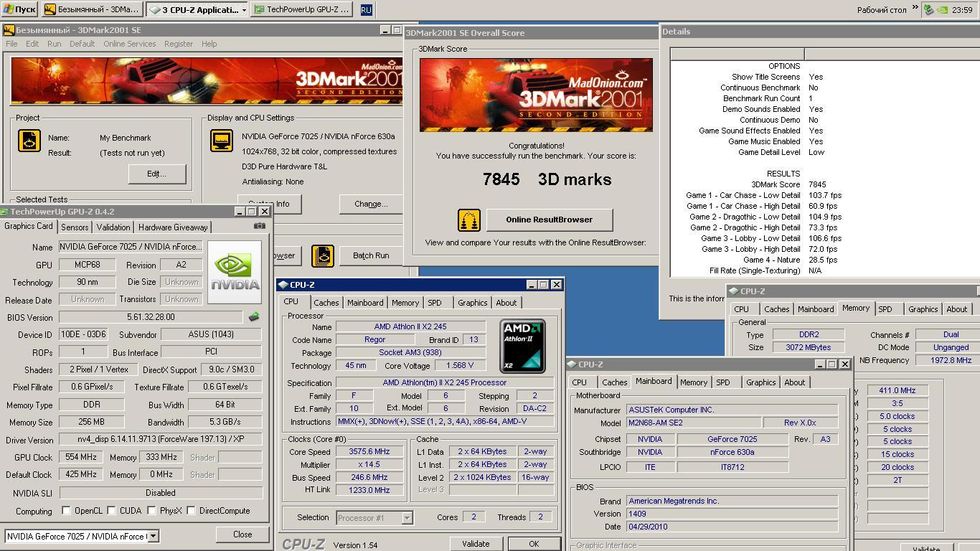Screen dimensions: 980x551
Task: Select the 3DMark taskbar button
Action: click(x=92, y=10)
